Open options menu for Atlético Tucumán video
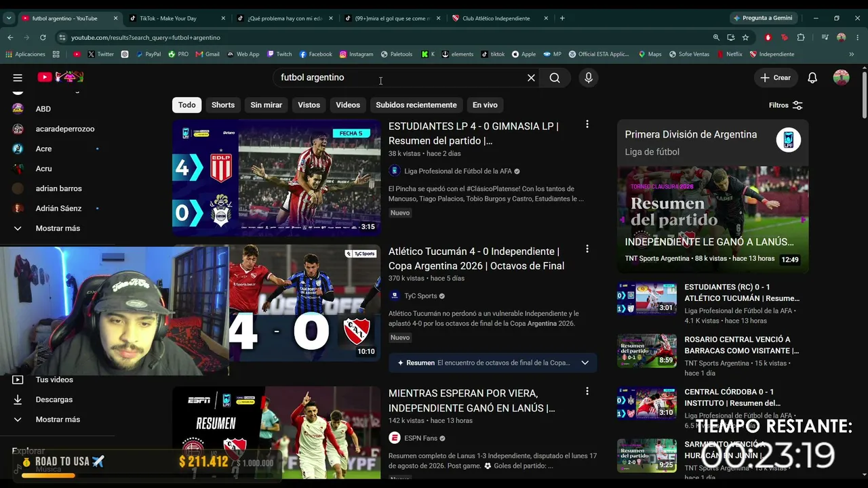Image resolution: width=868 pixels, height=488 pixels. [587, 249]
